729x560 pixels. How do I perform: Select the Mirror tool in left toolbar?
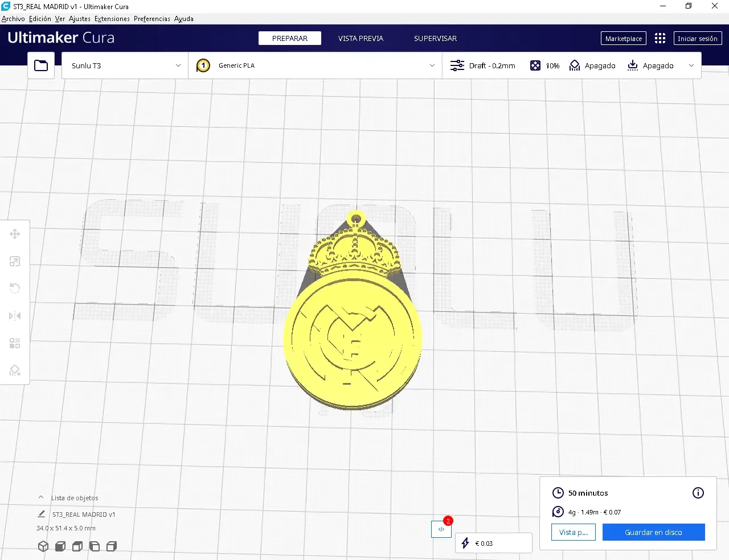tap(15, 316)
